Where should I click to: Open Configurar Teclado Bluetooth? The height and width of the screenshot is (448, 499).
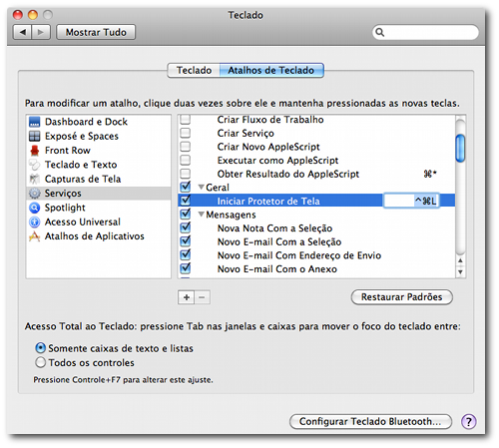[370, 422]
